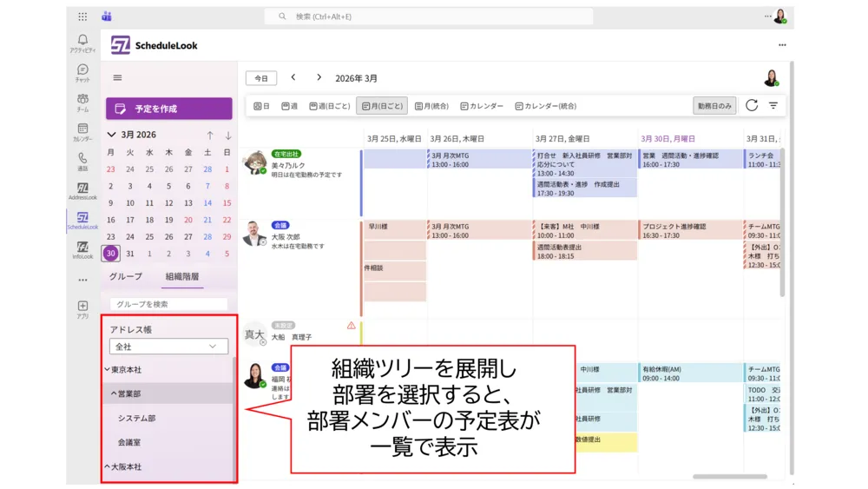Select date 31 in mini calendar
The image size is (868, 489).
tap(130, 254)
